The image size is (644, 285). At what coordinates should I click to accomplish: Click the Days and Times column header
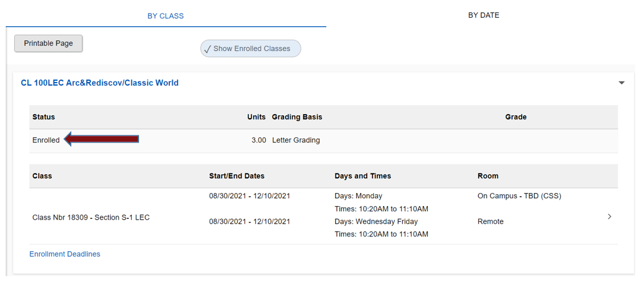(x=362, y=176)
